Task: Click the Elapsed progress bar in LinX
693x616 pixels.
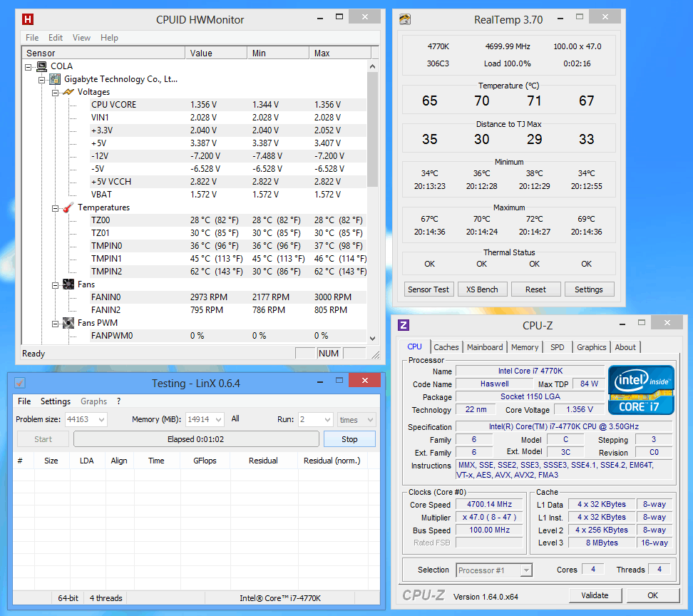Action: click(x=196, y=439)
